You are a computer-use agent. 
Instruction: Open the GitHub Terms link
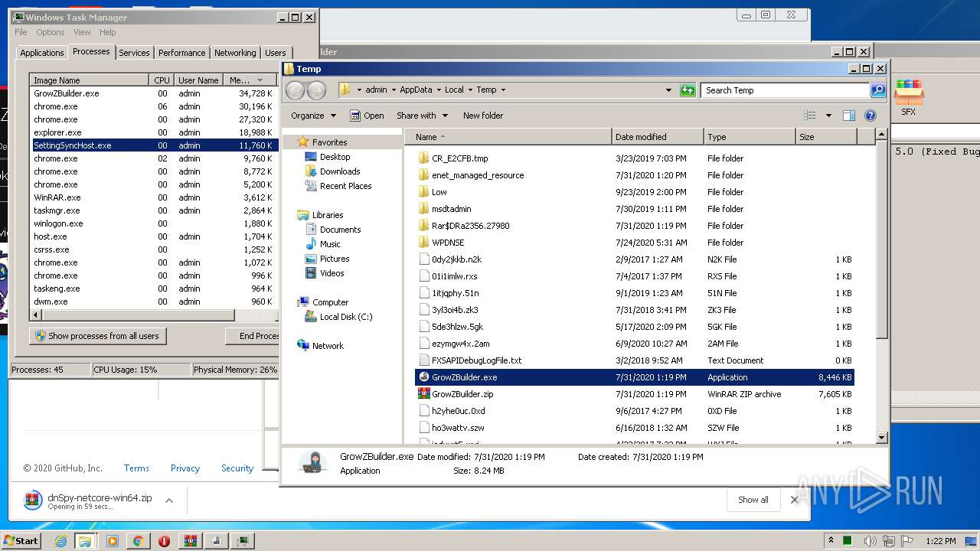pyautogui.click(x=136, y=468)
